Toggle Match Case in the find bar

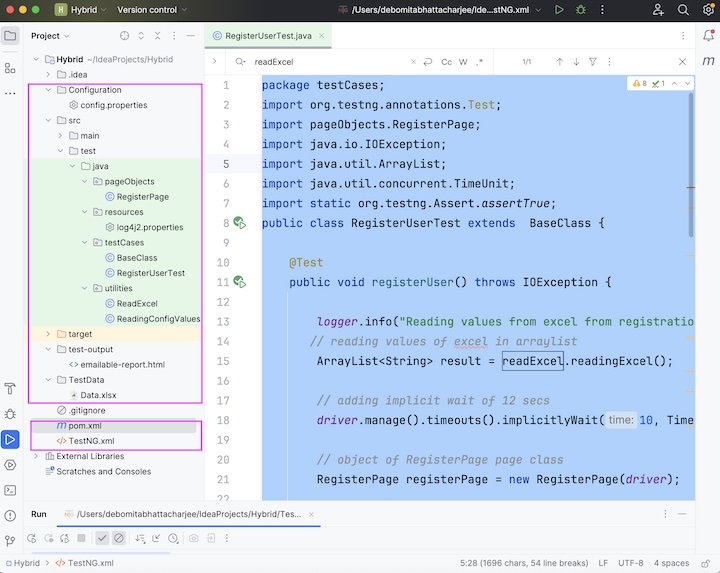[446, 62]
